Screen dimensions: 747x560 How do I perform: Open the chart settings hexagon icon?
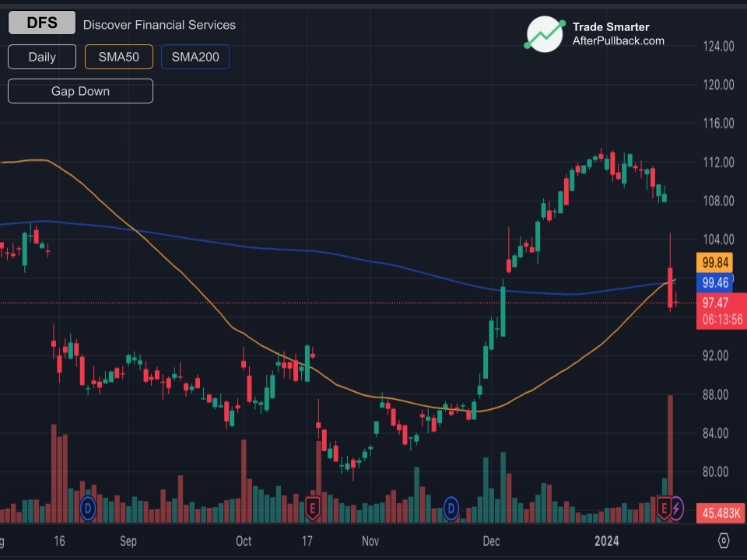tap(723, 541)
